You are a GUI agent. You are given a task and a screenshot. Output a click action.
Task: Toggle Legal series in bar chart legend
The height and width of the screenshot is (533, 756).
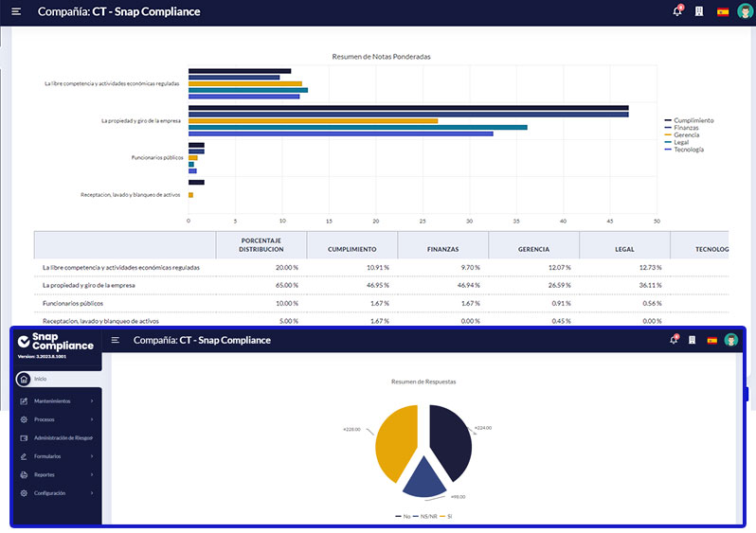tap(676, 142)
